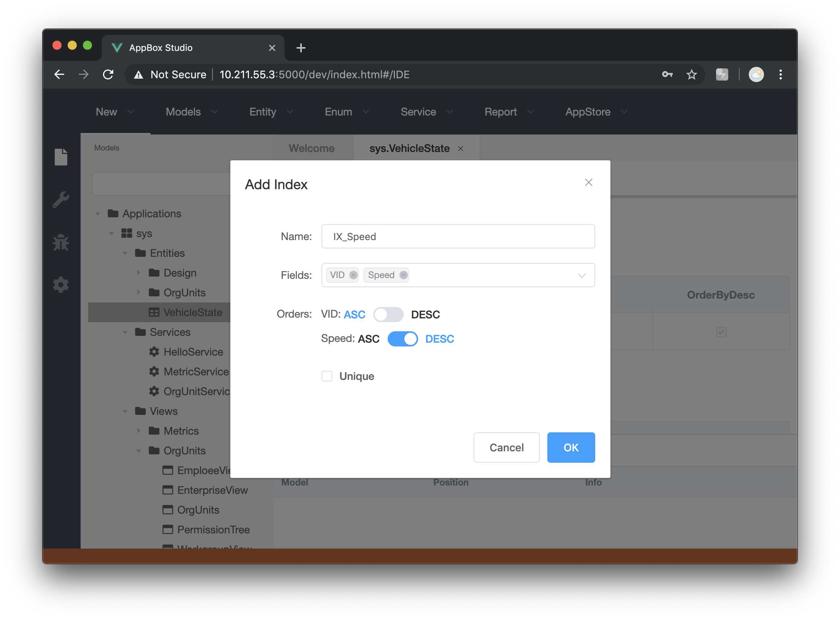Click the Name input field
The height and width of the screenshot is (620, 840).
458,236
